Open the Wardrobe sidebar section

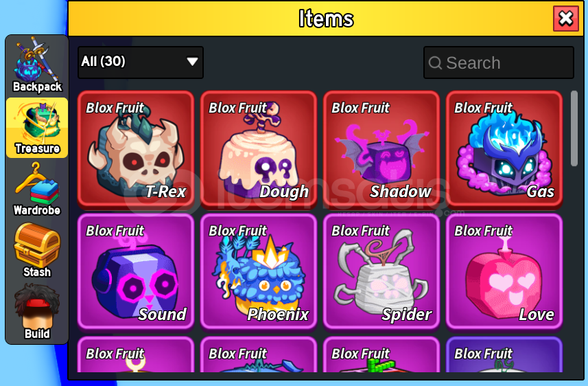click(37, 190)
